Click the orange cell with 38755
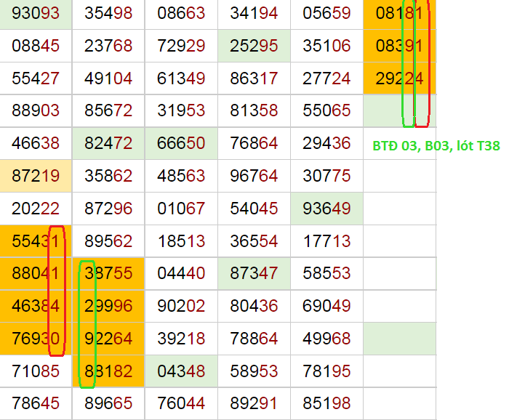This screenshot has height=420, width=517. pos(108,274)
